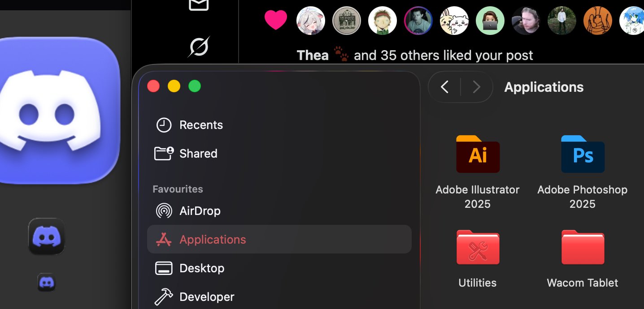Select the medium-sized Discord icon preview
The height and width of the screenshot is (309, 644).
(x=47, y=236)
